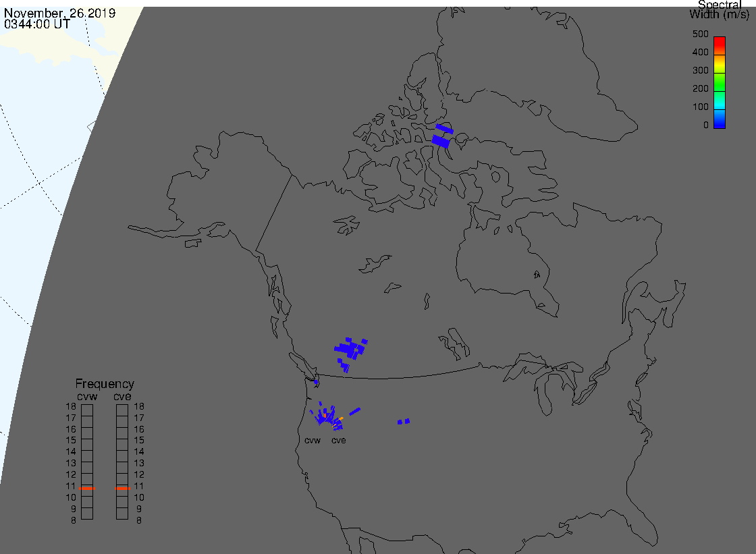Click the green section of the color bar
Image resolution: width=756 pixels, height=554 pixels.
click(x=720, y=82)
